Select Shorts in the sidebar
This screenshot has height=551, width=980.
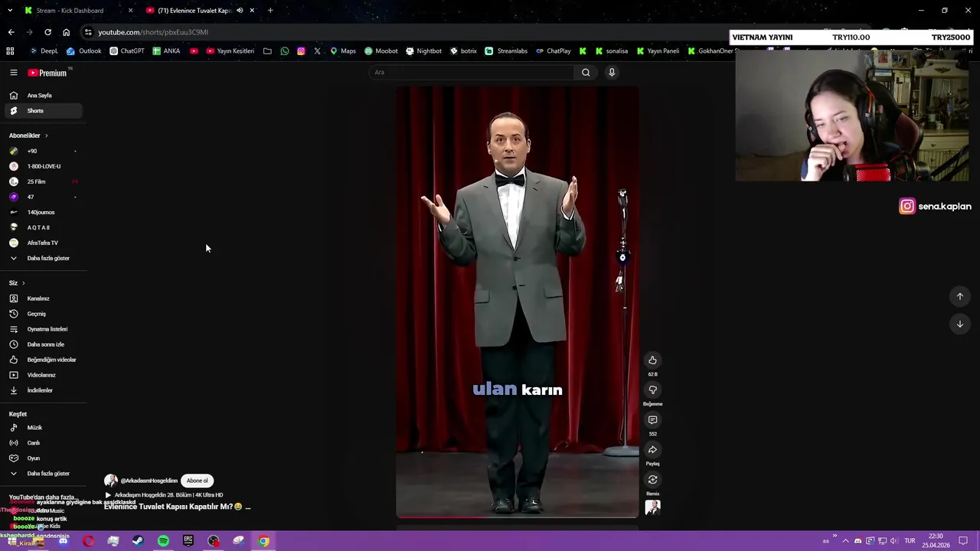tap(42, 111)
